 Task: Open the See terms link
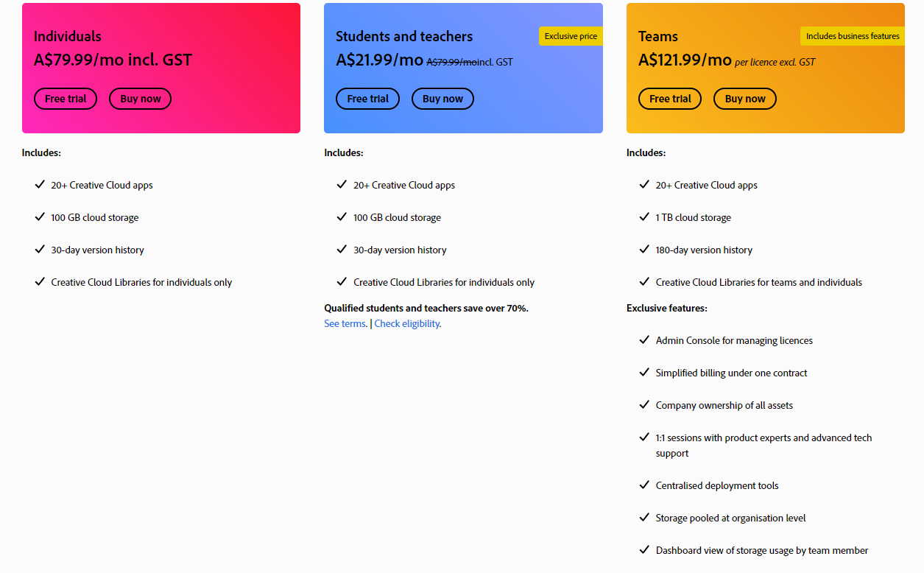[x=345, y=324]
